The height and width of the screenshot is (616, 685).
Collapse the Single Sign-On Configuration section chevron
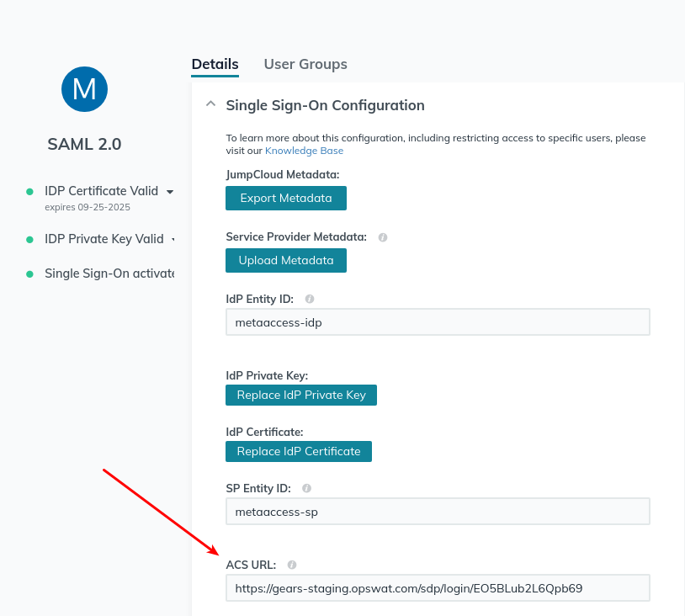[x=210, y=105]
